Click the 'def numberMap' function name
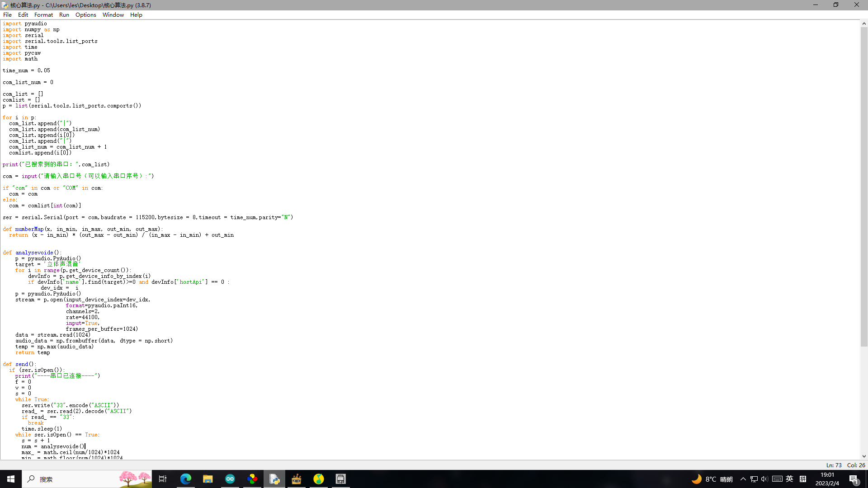Screen dimensions: 868x488 click(x=29, y=229)
